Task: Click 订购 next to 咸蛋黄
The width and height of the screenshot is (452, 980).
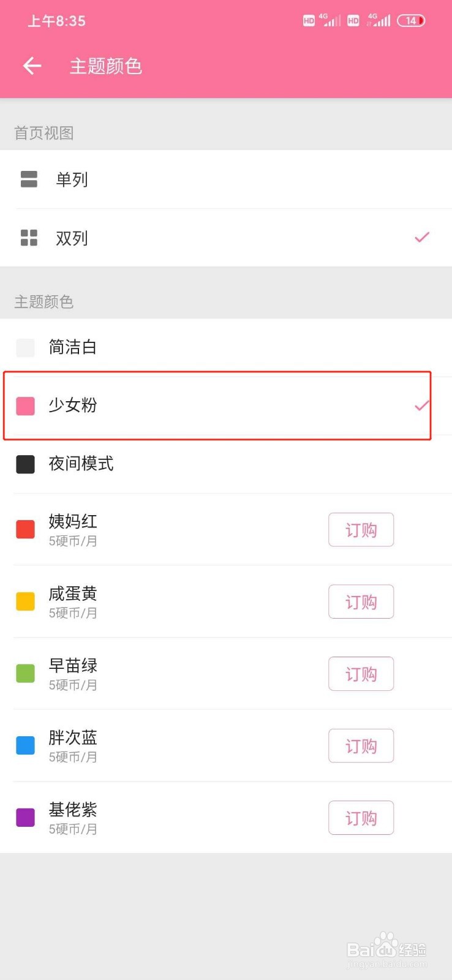Action: [x=361, y=601]
